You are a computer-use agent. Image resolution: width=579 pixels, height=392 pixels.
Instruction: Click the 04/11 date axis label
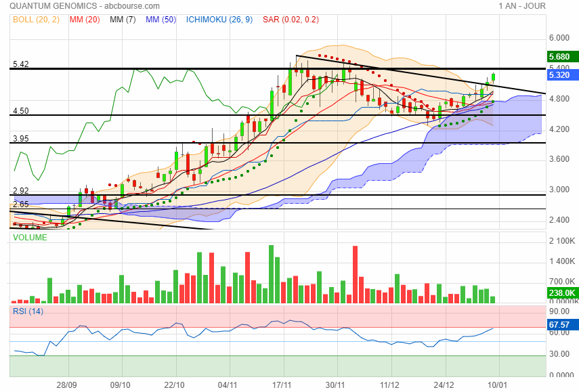tap(228, 385)
